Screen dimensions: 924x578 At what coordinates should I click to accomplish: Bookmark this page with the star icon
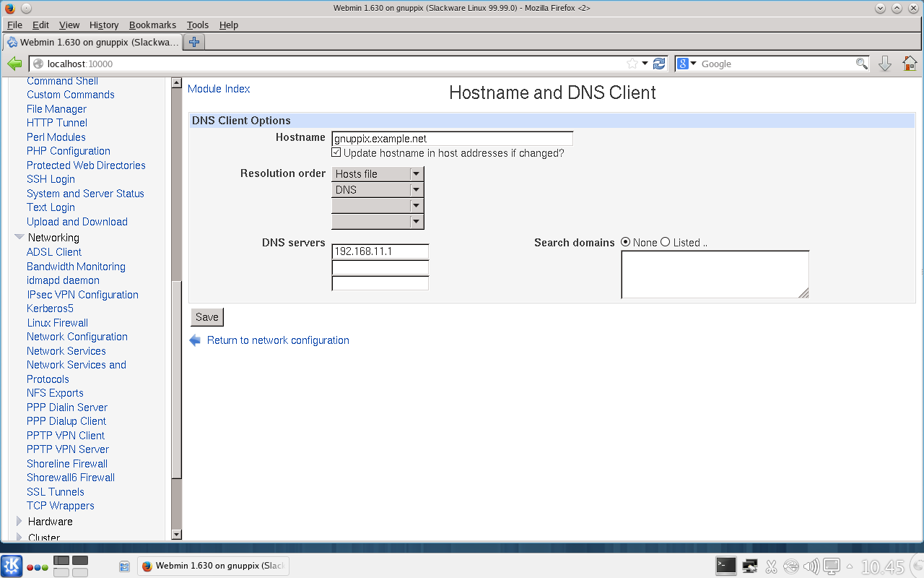pyautogui.click(x=632, y=64)
